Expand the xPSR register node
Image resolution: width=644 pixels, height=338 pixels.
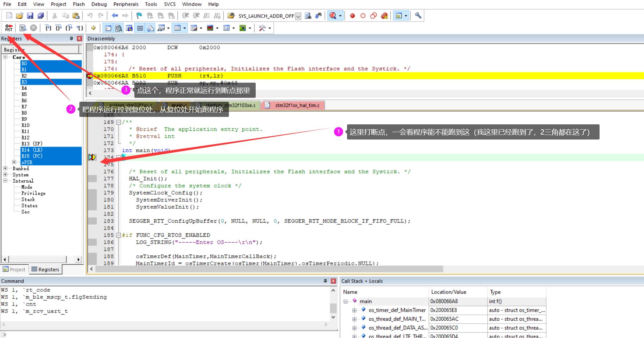coord(14,162)
